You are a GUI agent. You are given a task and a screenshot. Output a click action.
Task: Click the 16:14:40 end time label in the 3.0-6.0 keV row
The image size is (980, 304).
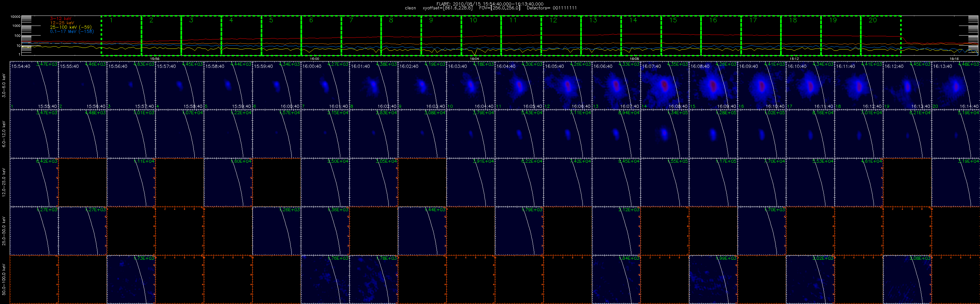tap(969, 106)
